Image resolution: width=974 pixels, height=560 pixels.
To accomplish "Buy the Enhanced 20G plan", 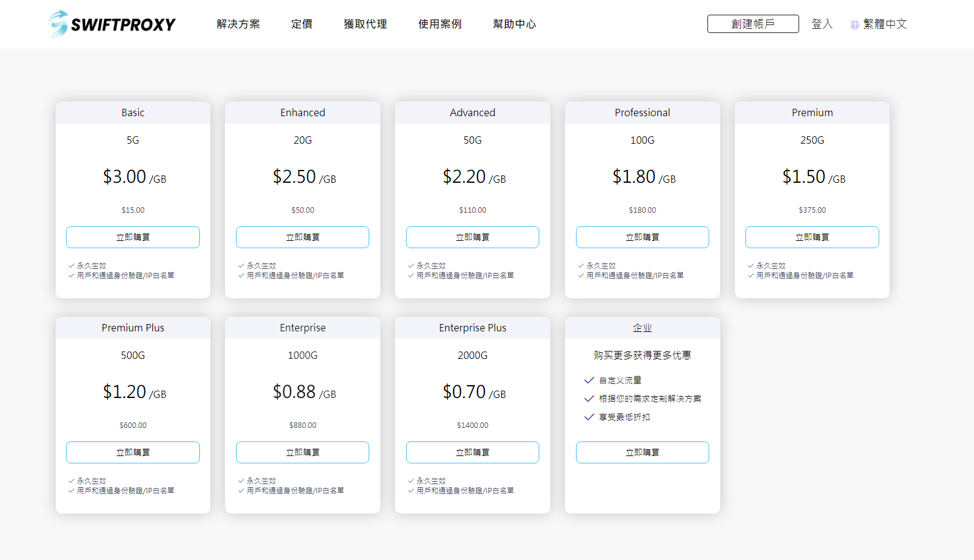I will [303, 237].
